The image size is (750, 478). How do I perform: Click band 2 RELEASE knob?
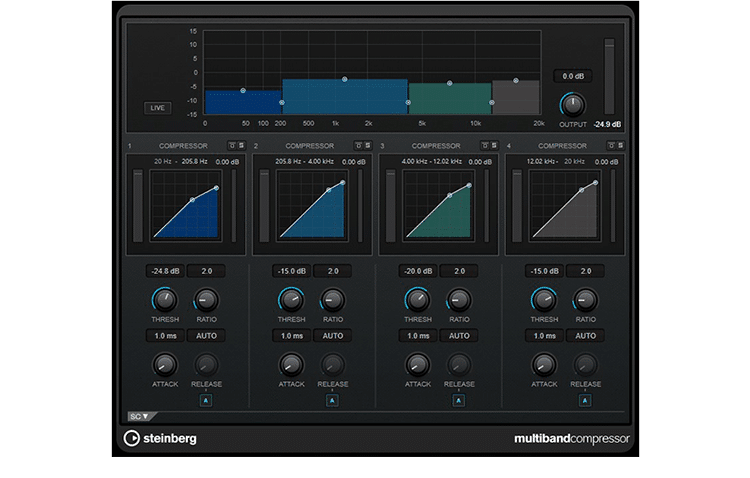(332, 365)
